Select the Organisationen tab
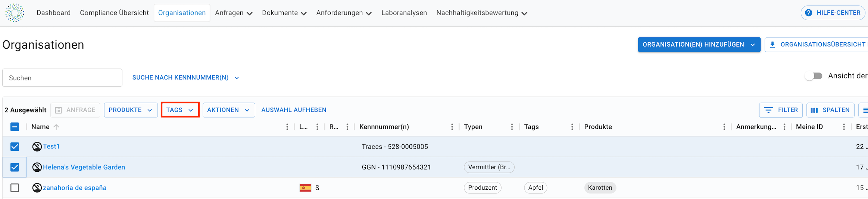The height and width of the screenshot is (199, 868). pos(182,13)
